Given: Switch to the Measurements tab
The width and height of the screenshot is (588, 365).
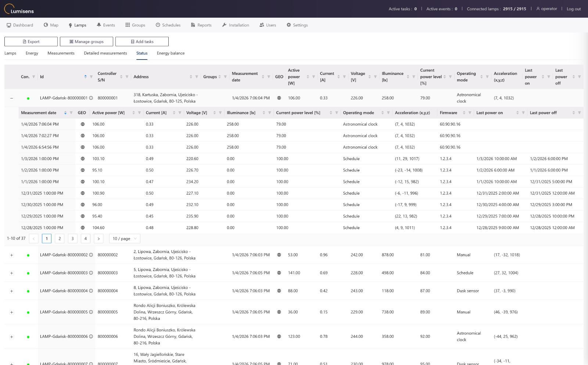Looking at the screenshot, I should tap(61, 53).
